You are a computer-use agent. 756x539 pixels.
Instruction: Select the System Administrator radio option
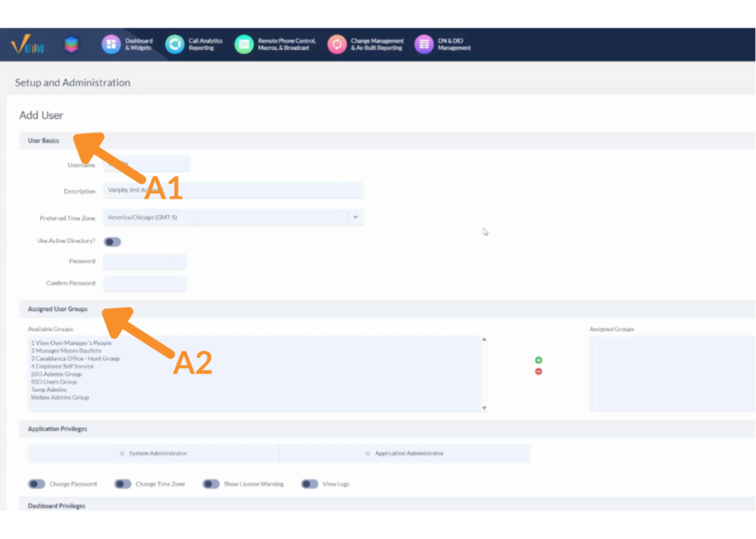click(x=123, y=454)
